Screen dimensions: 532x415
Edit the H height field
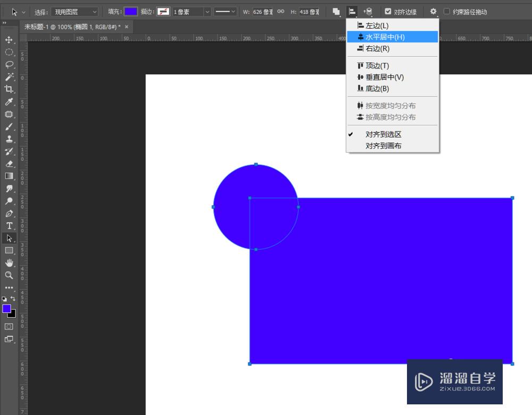[309, 12]
